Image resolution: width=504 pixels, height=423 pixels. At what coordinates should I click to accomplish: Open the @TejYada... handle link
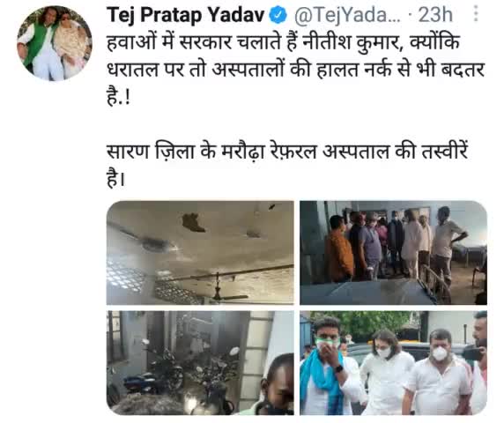coord(347,15)
